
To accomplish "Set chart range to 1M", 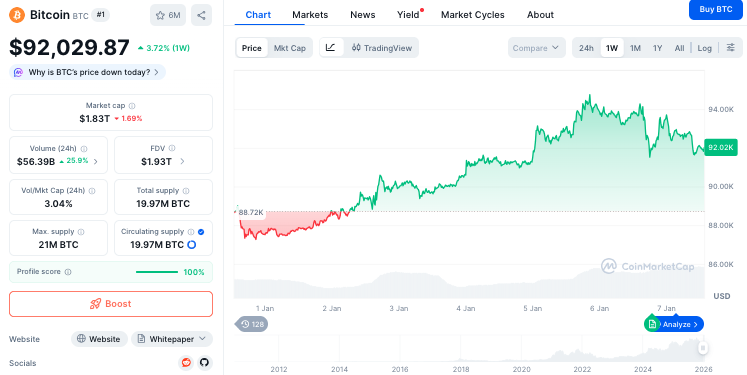I will 635,48.
